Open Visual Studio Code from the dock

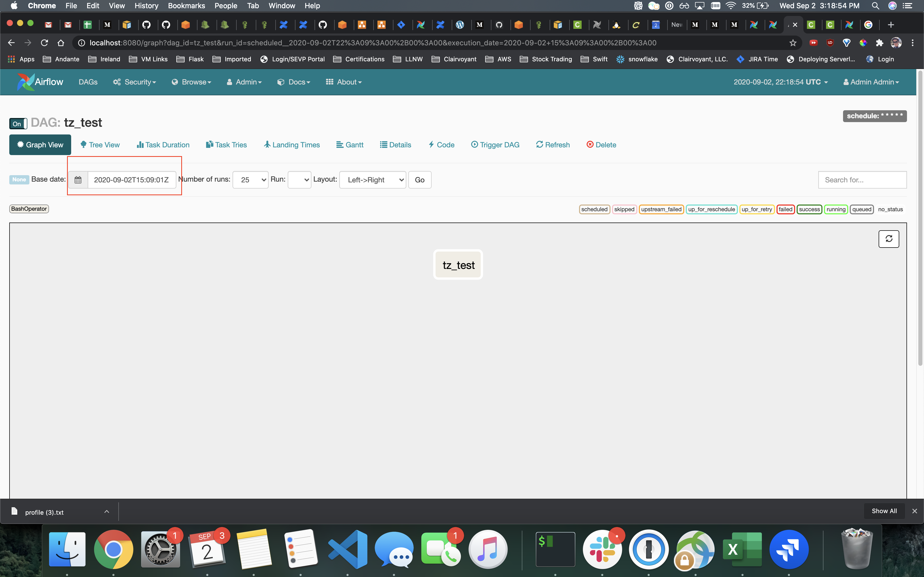coord(348,549)
